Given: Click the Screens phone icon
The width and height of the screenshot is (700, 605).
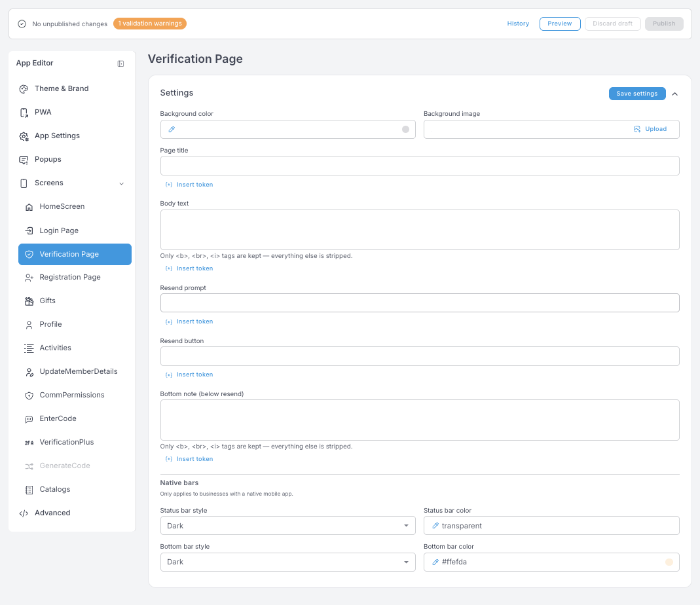Looking at the screenshot, I should pyautogui.click(x=24, y=183).
